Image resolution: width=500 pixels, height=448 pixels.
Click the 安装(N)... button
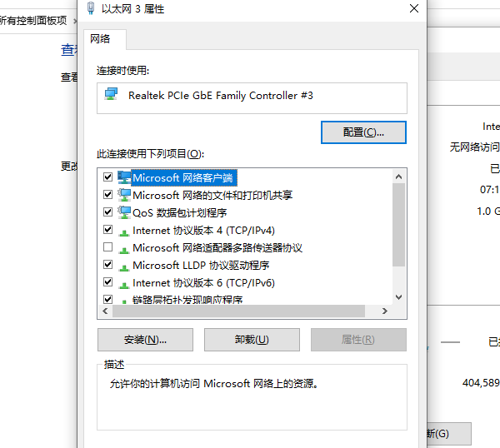coord(145,340)
